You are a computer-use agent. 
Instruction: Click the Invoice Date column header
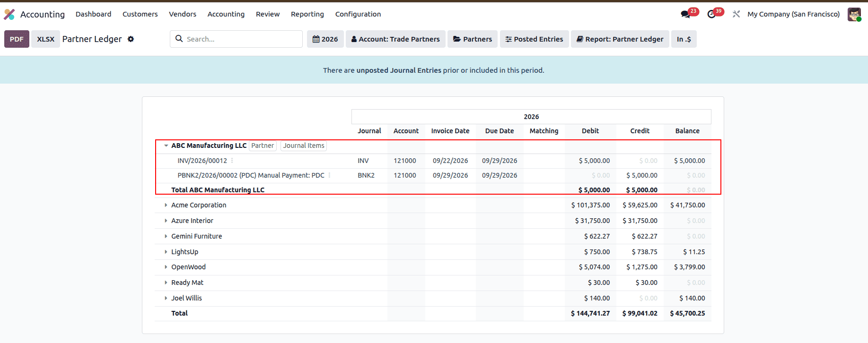coord(450,131)
